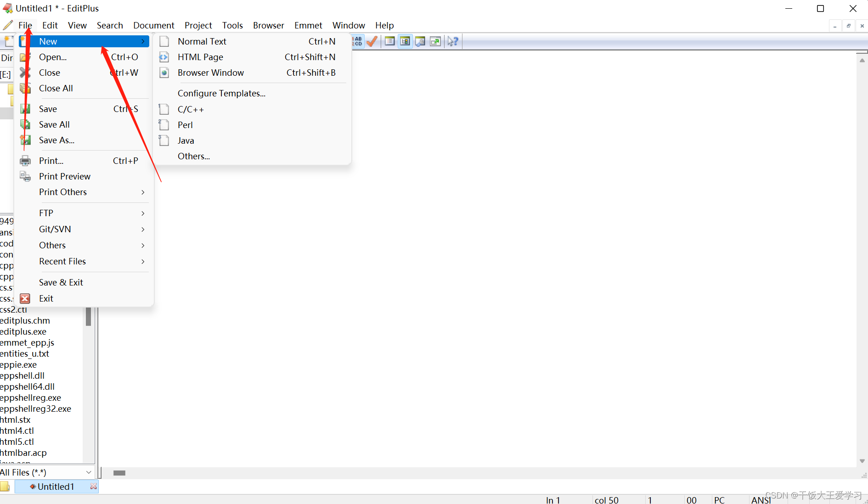Expand the Others submenu in File menu
The width and height of the screenshot is (868, 504).
143,245
